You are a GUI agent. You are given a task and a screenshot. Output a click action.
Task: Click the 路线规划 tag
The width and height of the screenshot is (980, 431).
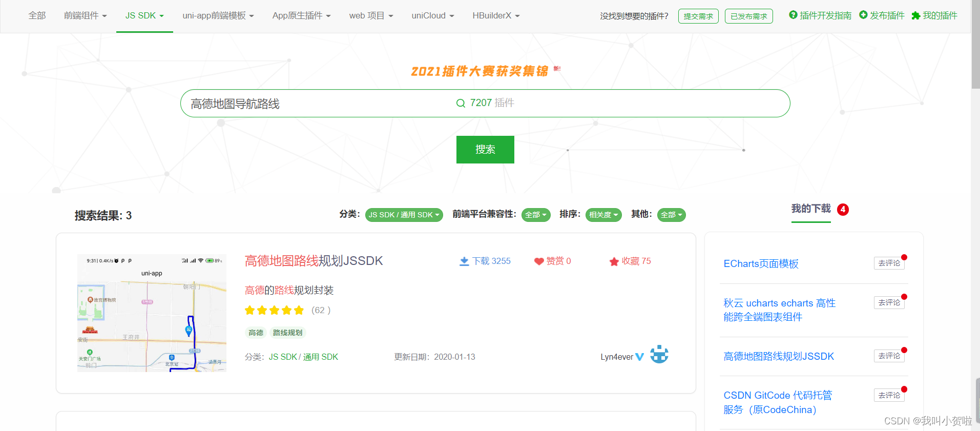pos(287,333)
